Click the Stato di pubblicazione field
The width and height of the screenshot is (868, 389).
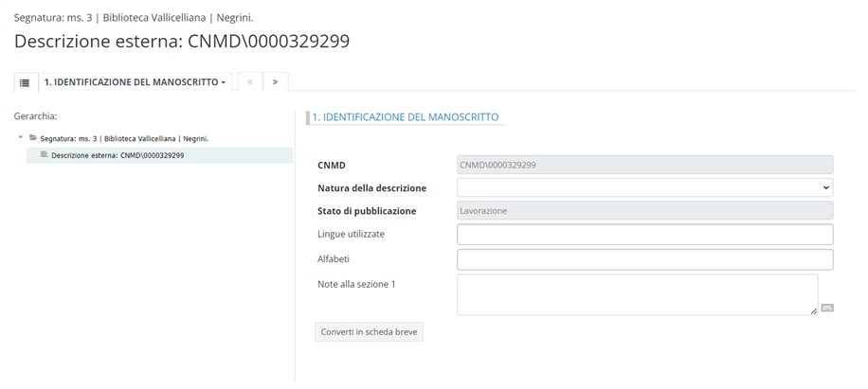point(644,211)
